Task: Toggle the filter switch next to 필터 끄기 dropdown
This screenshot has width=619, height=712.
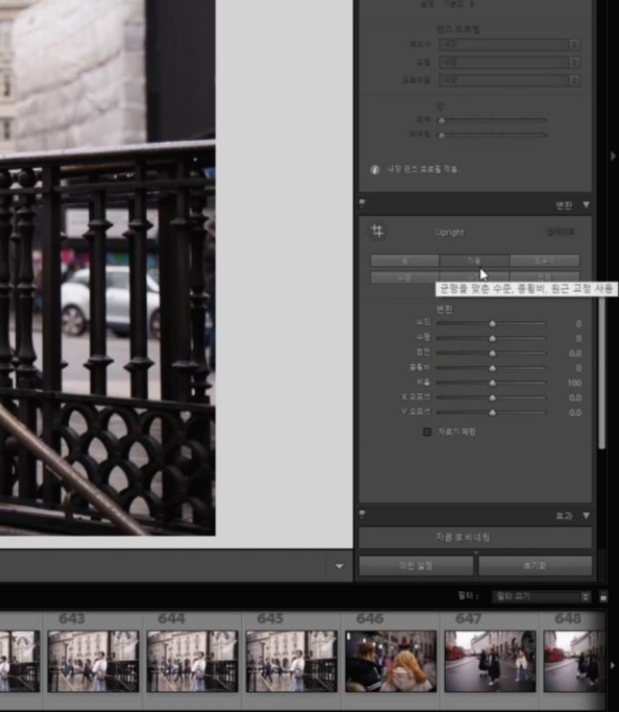Action: coord(603,597)
